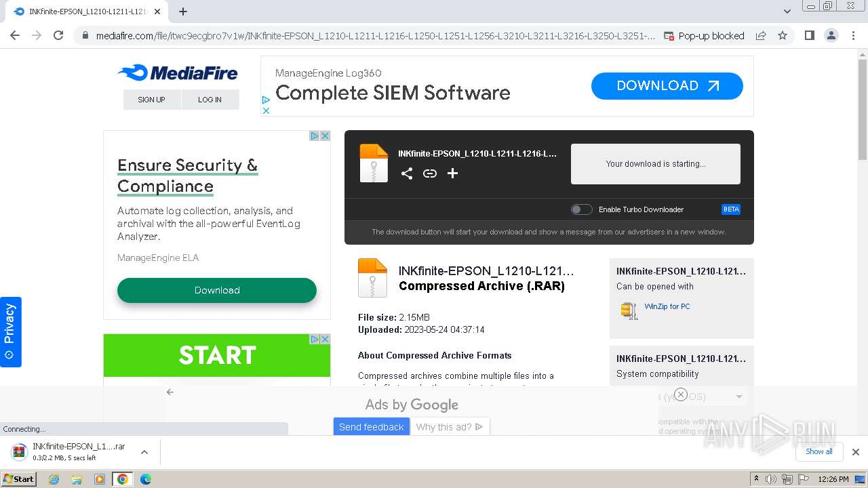Bookmark this page with star icon

(783, 36)
